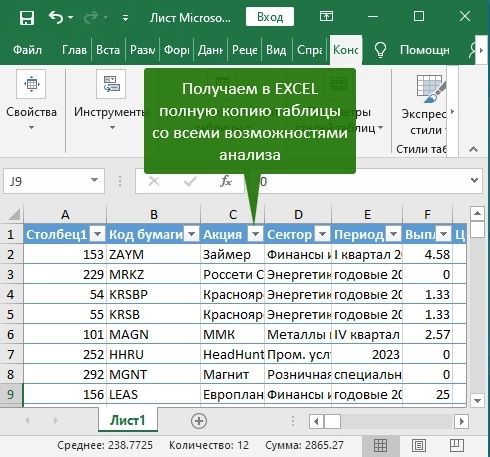
Task: Select the cell containing Магнит
Action: (x=233, y=374)
